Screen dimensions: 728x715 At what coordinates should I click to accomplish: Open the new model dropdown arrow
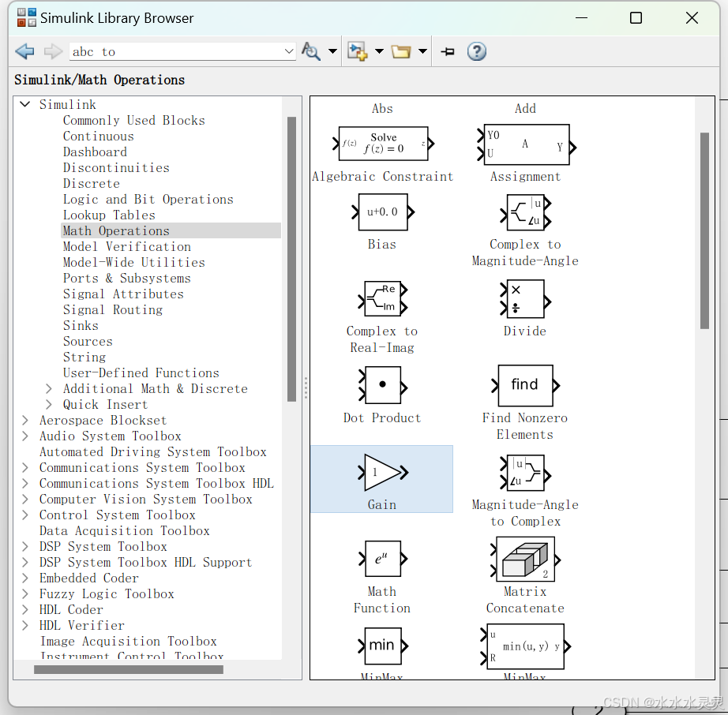pyautogui.click(x=379, y=51)
